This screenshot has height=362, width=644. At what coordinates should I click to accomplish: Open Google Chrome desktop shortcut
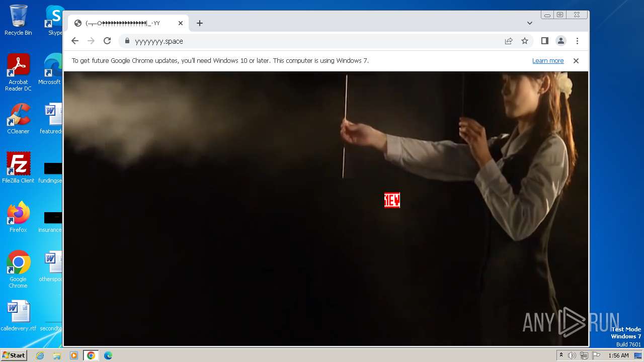18,269
